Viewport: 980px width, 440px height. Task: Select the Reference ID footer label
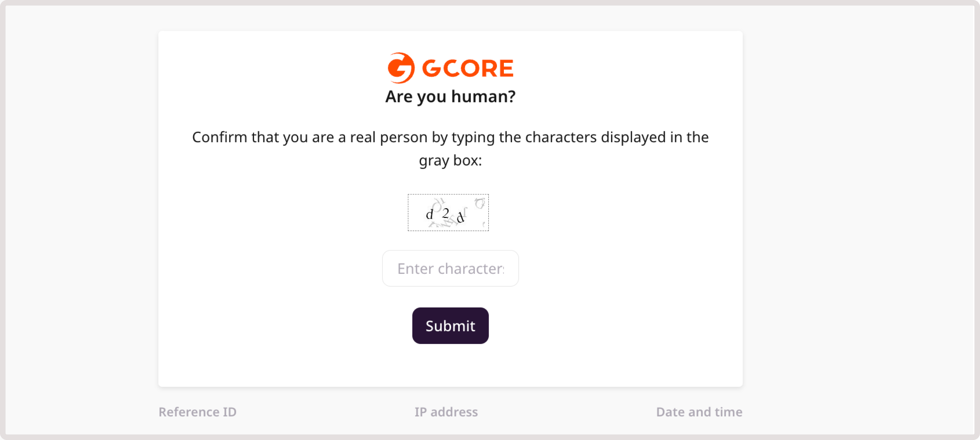point(197,412)
